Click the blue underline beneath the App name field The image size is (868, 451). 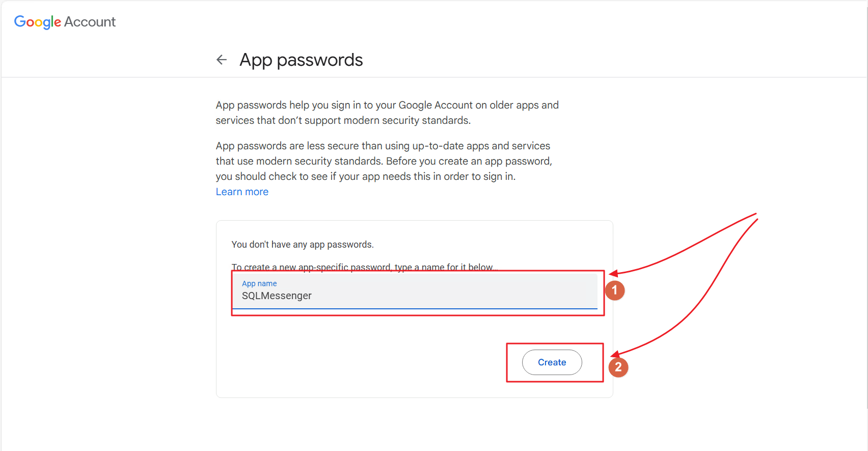coord(415,309)
